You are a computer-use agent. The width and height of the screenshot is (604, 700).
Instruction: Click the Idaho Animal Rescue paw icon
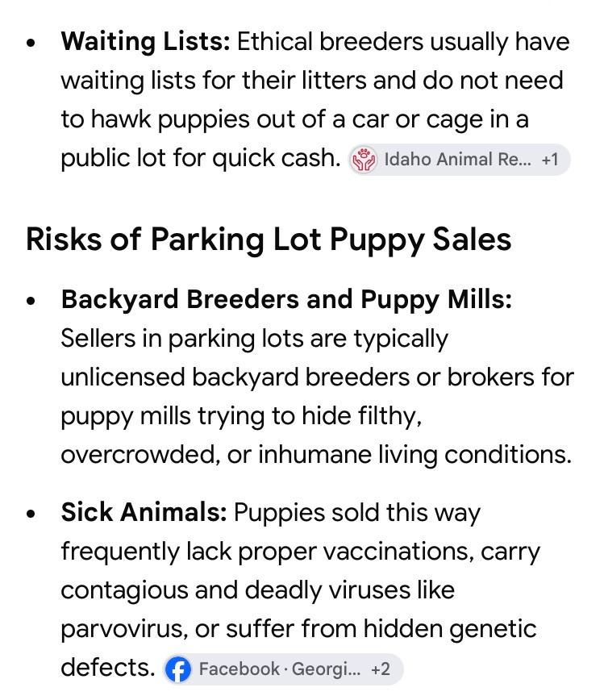pos(364,160)
